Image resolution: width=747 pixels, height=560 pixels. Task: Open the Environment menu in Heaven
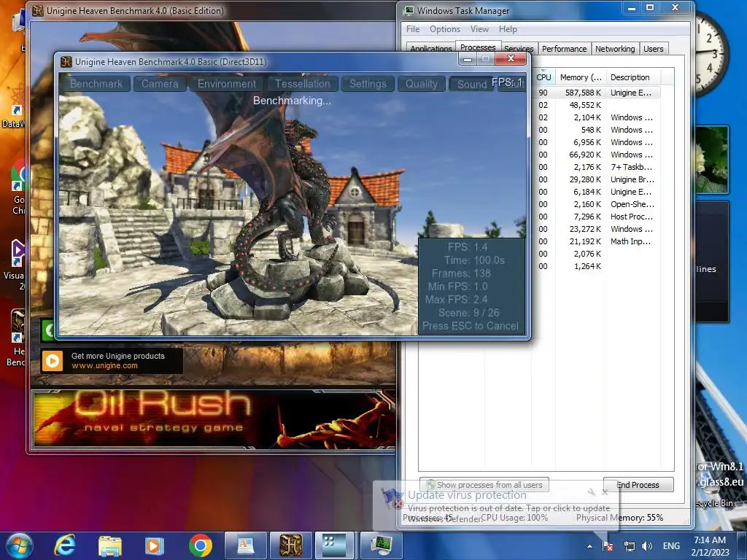[x=227, y=84]
